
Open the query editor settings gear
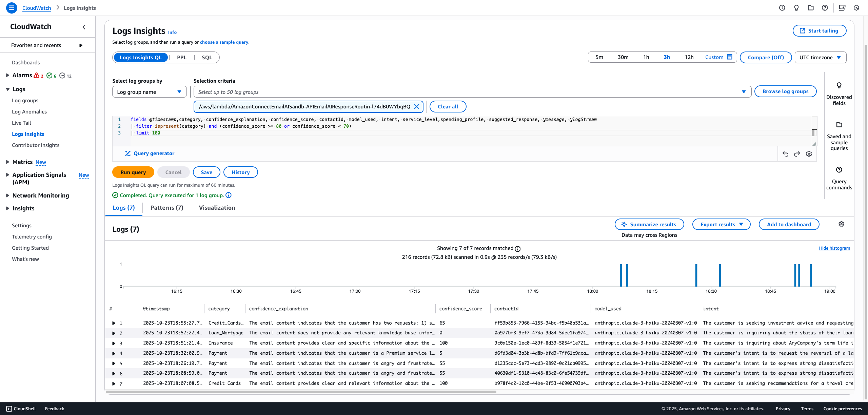tap(809, 154)
